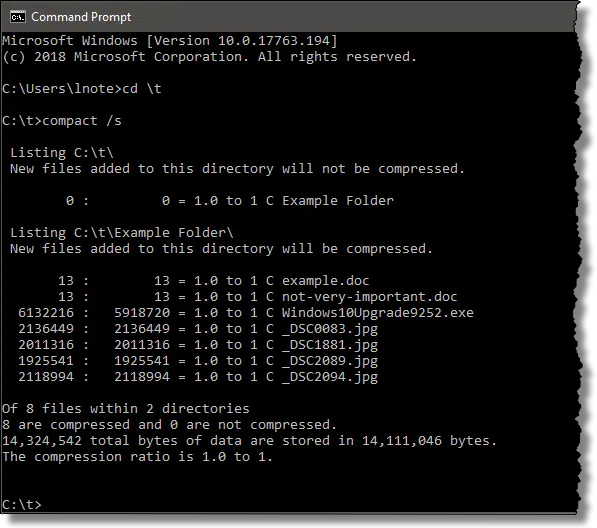This screenshot has height=528, width=597.
Task: Click the _DSC0083.jpg file name
Action: (330, 329)
